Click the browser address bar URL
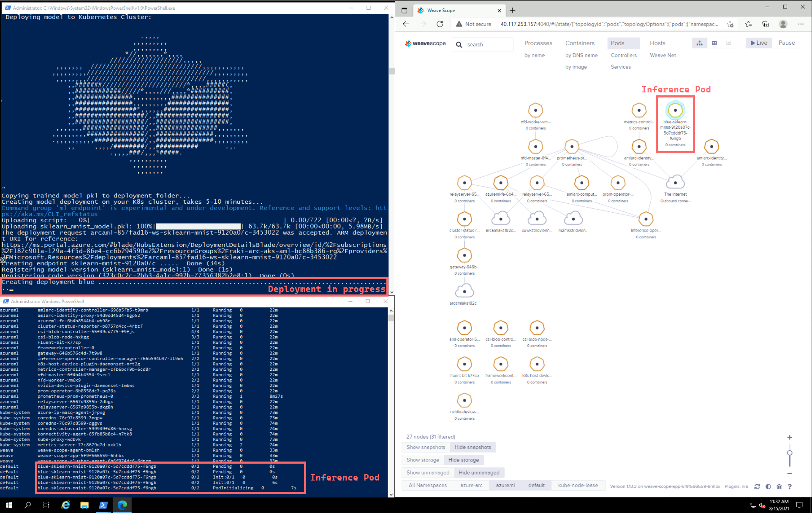 [609, 24]
